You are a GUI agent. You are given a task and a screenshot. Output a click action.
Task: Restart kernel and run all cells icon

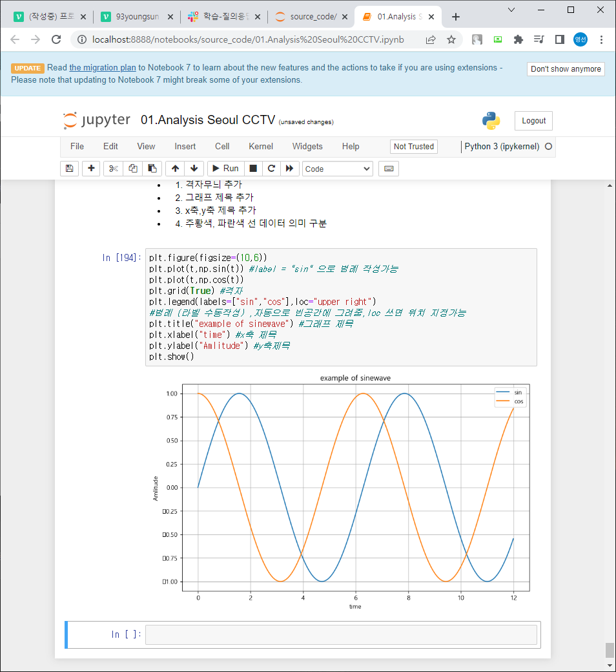pyautogui.click(x=289, y=169)
